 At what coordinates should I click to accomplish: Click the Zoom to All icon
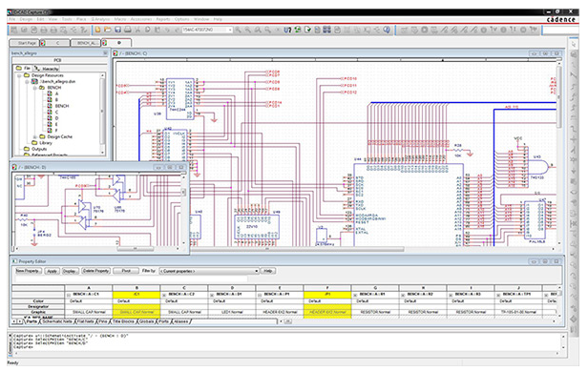267,30
